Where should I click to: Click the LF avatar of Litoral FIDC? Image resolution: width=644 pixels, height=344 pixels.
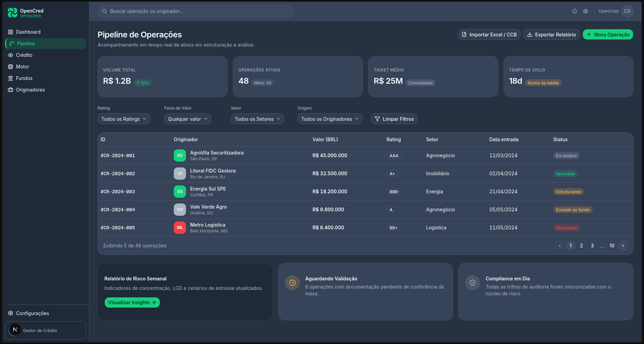pyautogui.click(x=180, y=174)
